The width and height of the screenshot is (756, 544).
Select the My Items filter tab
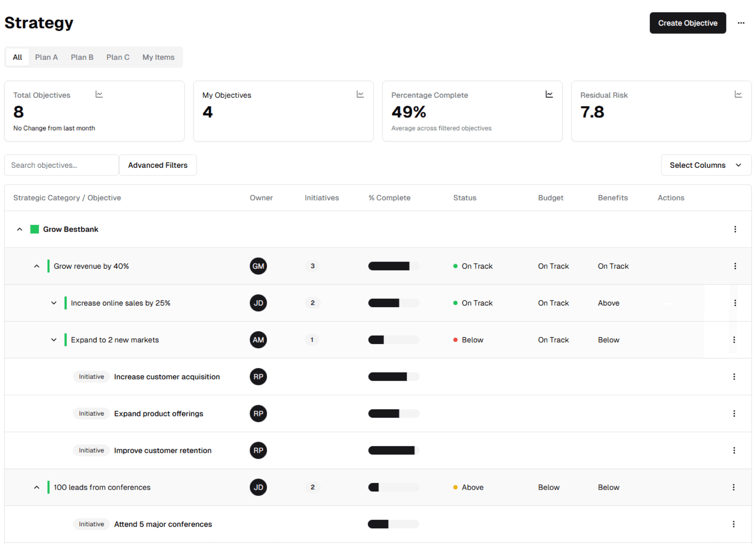(158, 57)
